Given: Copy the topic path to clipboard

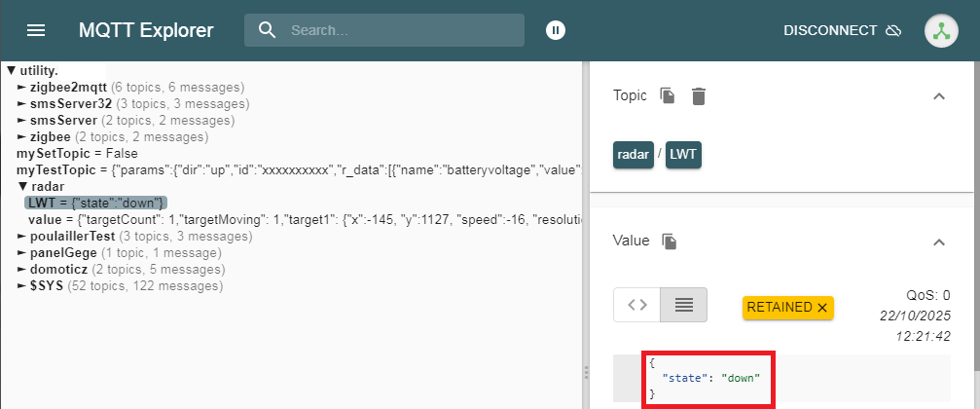Looking at the screenshot, I should [x=667, y=95].
